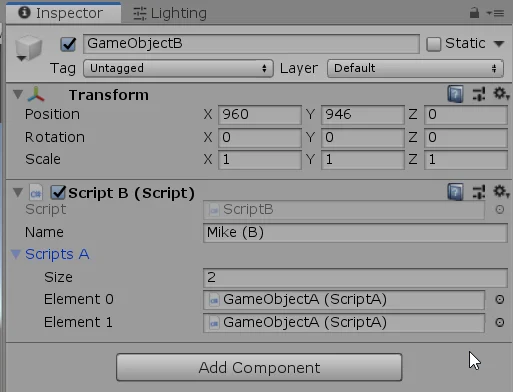Click the GameObject cube icon picker
Viewport: 513px width, 392px height.
pos(28,49)
